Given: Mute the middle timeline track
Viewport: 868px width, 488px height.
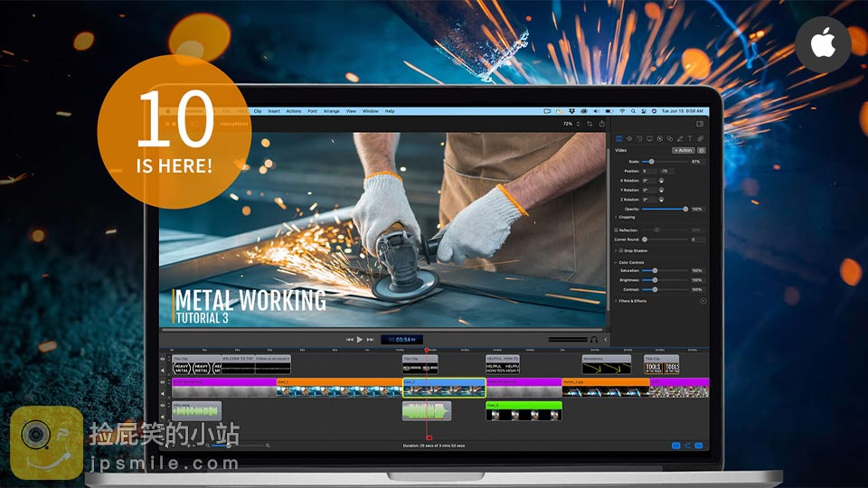Looking at the screenshot, I should (163, 393).
